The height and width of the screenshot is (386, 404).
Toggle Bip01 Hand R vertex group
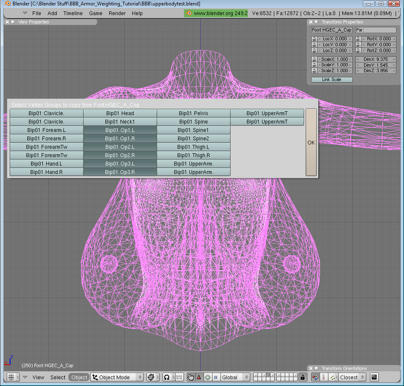click(46, 172)
